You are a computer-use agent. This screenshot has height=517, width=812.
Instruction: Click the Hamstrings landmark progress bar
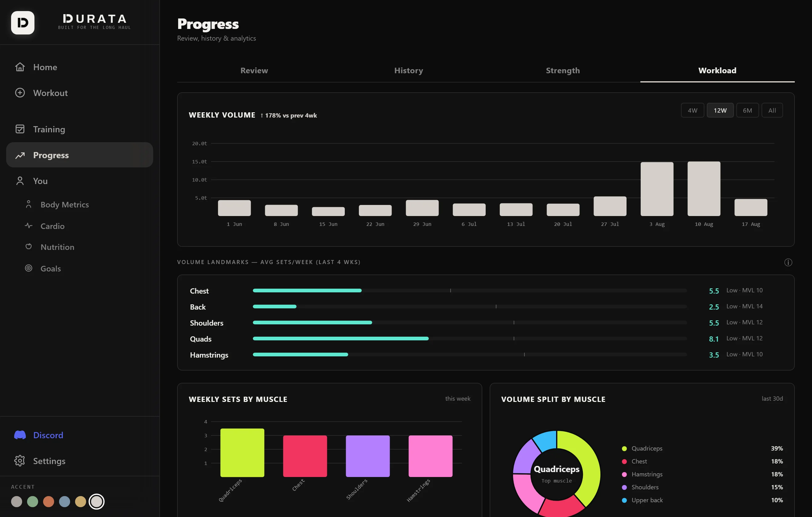tap(469, 354)
